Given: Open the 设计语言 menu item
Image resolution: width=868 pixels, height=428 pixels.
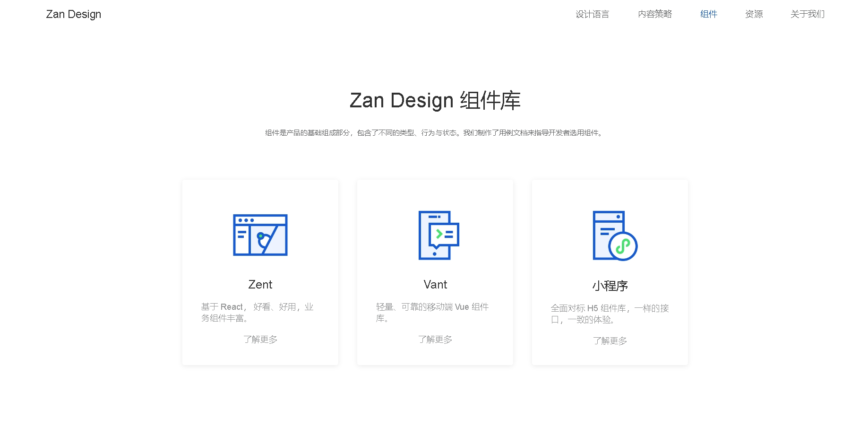Looking at the screenshot, I should pyautogui.click(x=593, y=14).
